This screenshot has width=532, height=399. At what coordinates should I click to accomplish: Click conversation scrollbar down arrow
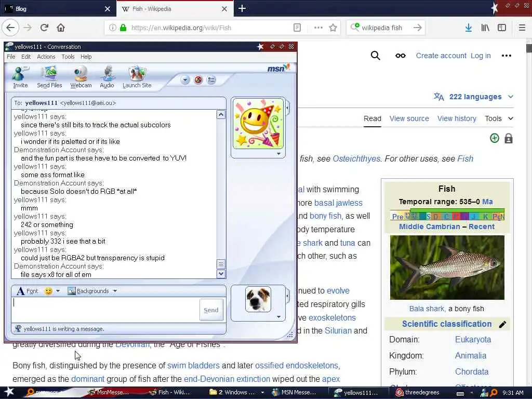pos(221,273)
